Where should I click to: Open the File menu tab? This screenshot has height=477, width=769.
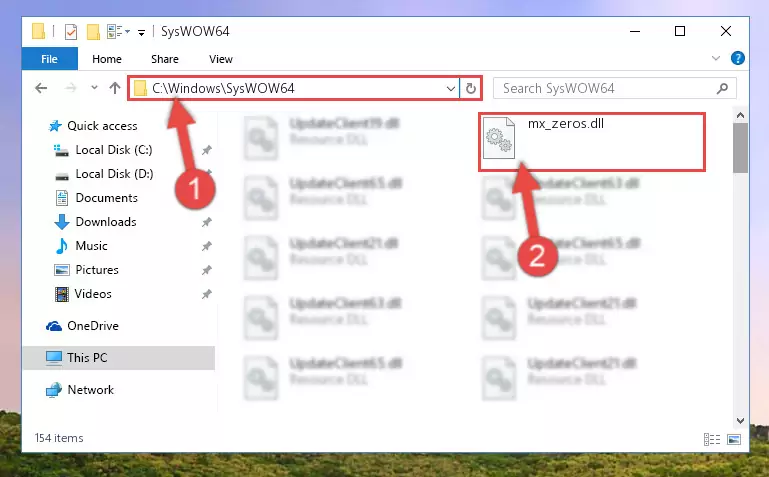[50, 59]
